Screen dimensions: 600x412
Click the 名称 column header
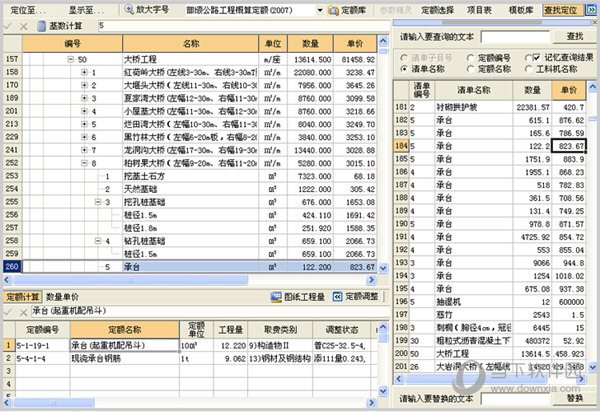coord(191,44)
